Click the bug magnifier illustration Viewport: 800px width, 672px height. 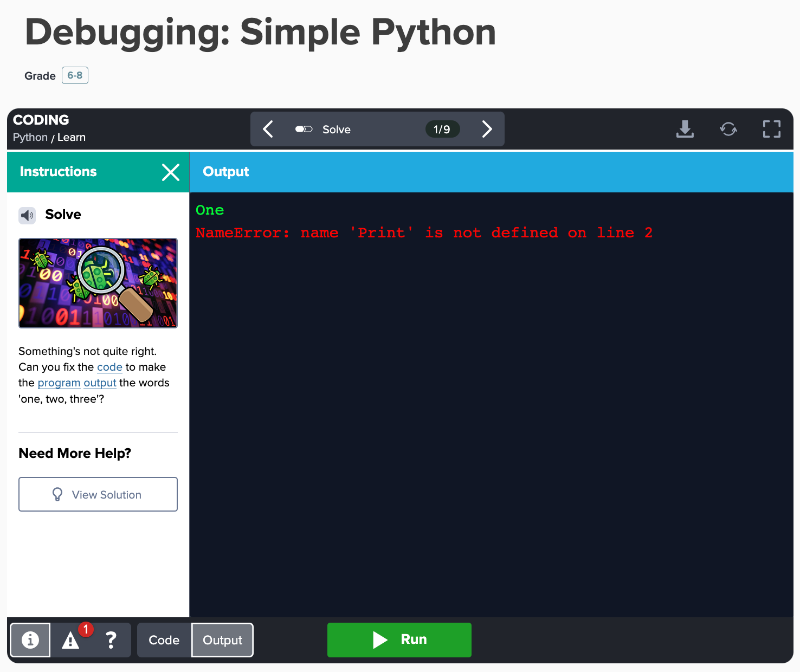(x=98, y=283)
